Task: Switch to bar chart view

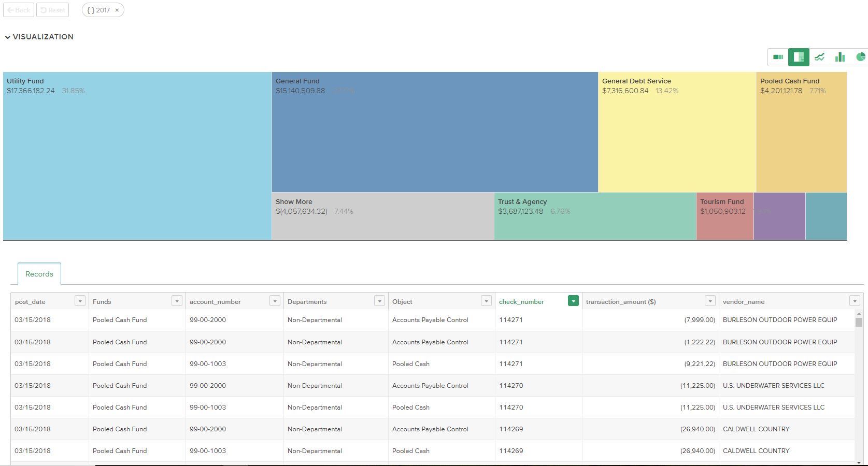Action: 840,57
